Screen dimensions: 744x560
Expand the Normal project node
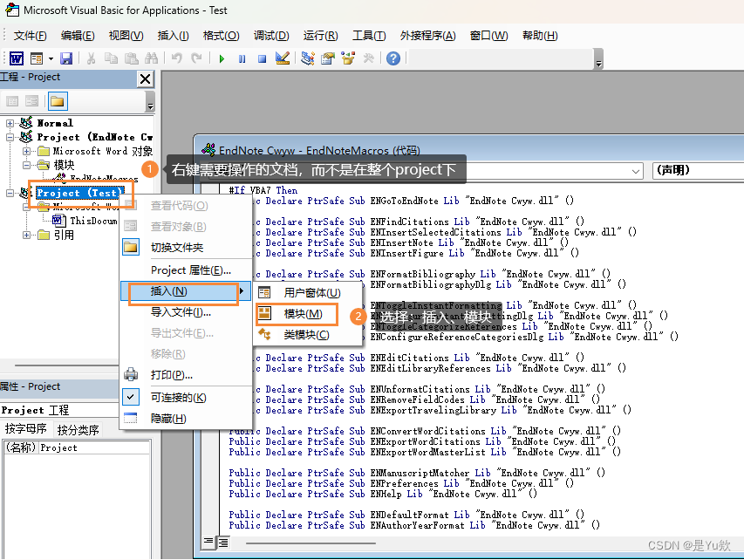point(10,123)
